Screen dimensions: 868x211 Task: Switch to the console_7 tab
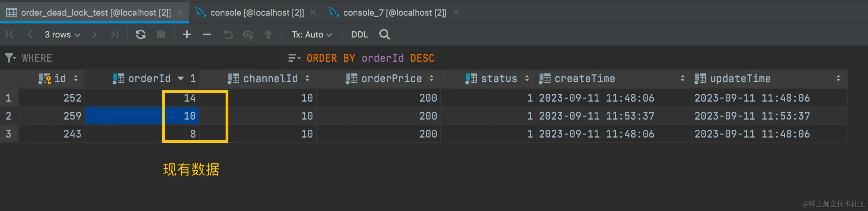click(394, 13)
